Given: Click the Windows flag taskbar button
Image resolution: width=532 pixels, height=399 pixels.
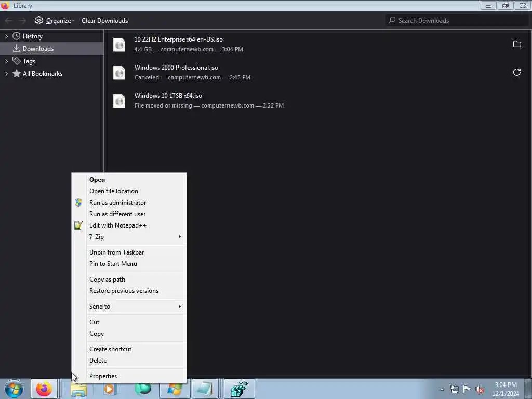Looking at the screenshot, I should [175, 389].
